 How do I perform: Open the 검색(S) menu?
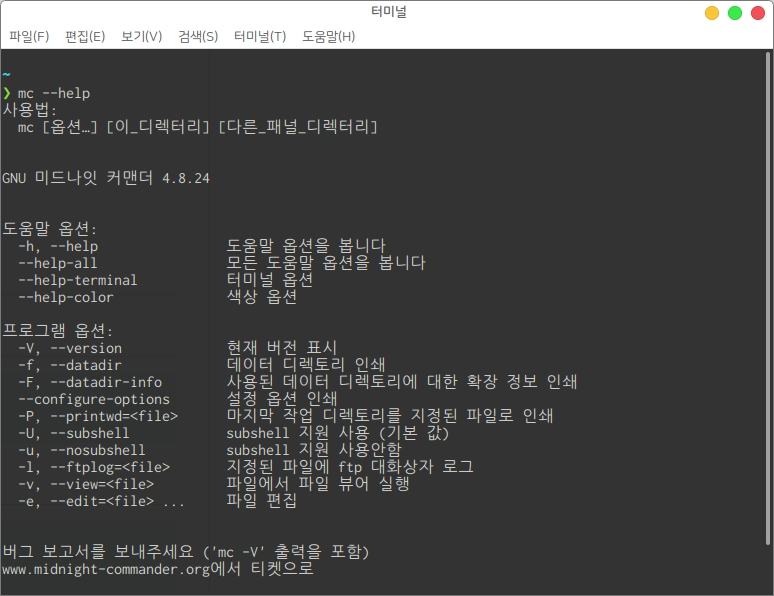pyautogui.click(x=198, y=36)
